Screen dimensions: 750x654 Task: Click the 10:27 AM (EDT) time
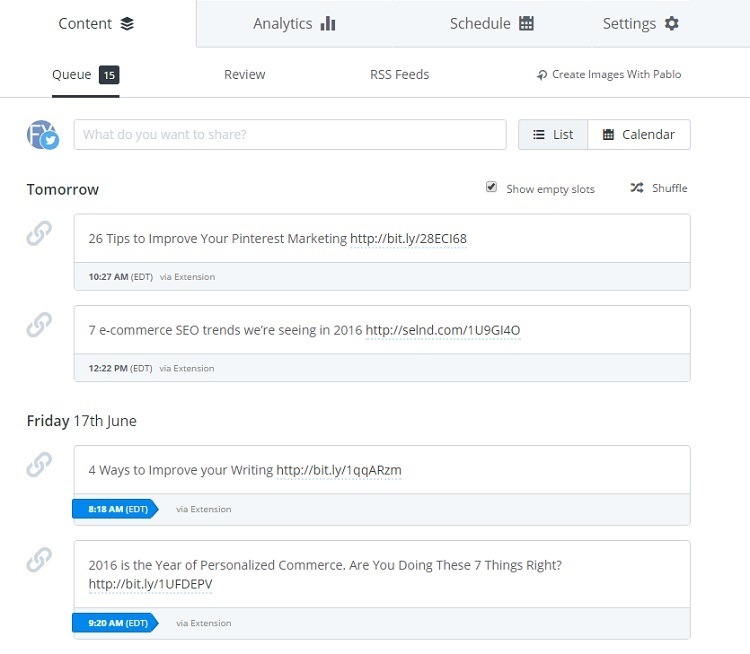[121, 277]
